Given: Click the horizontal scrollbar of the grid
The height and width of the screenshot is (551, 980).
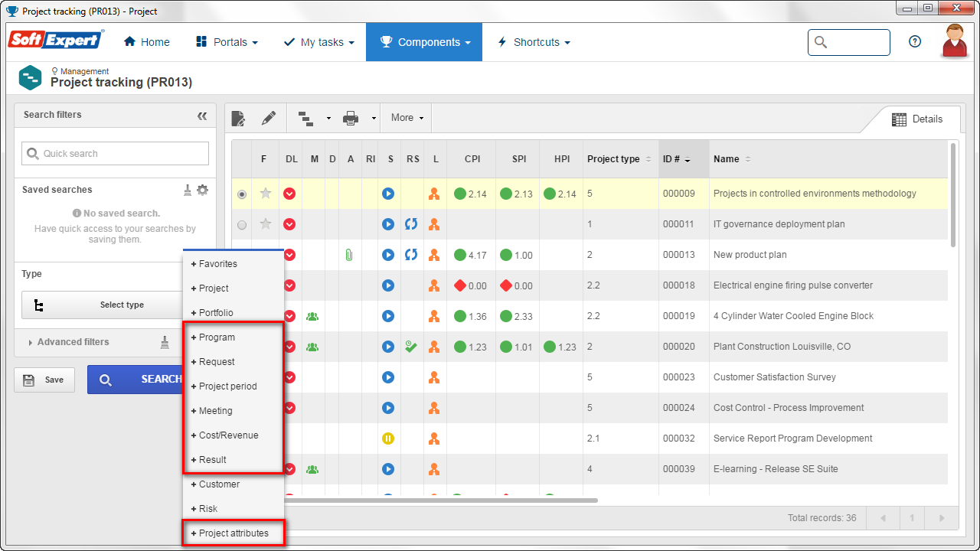Looking at the screenshot, I should coord(439,500).
